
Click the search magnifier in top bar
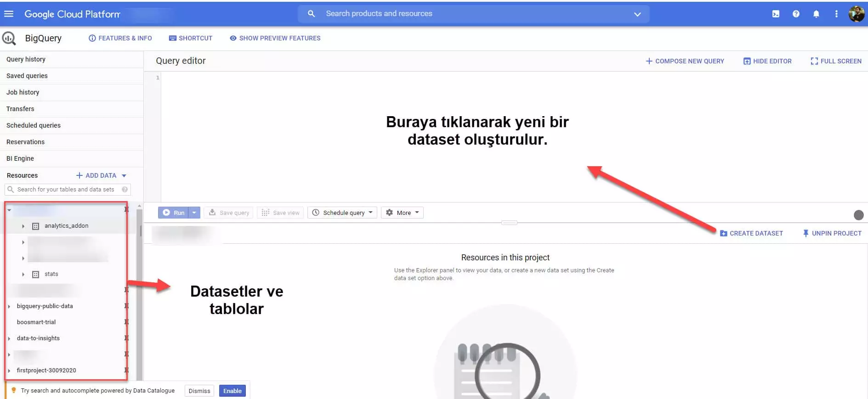311,14
